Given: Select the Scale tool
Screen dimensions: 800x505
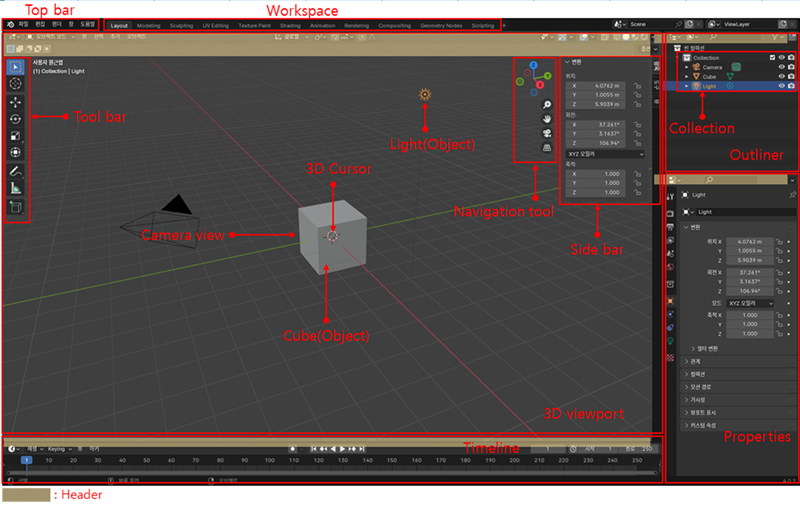Looking at the screenshot, I should (x=16, y=135).
